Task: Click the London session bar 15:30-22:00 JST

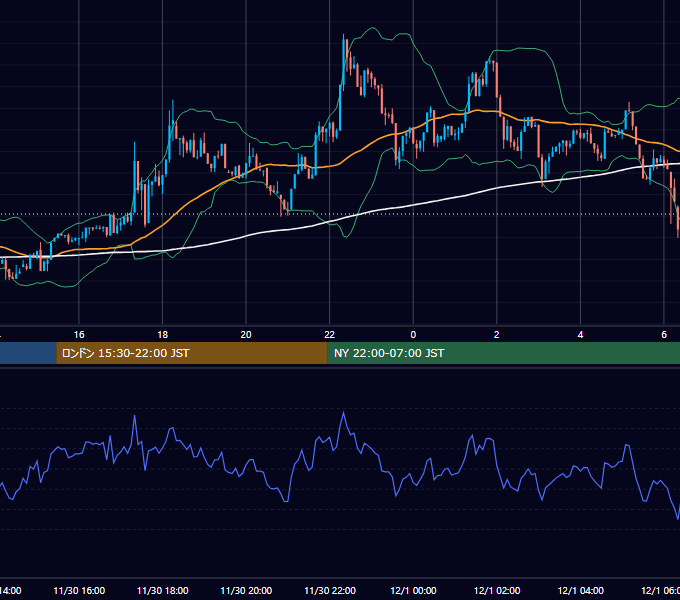Action: point(192,353)
